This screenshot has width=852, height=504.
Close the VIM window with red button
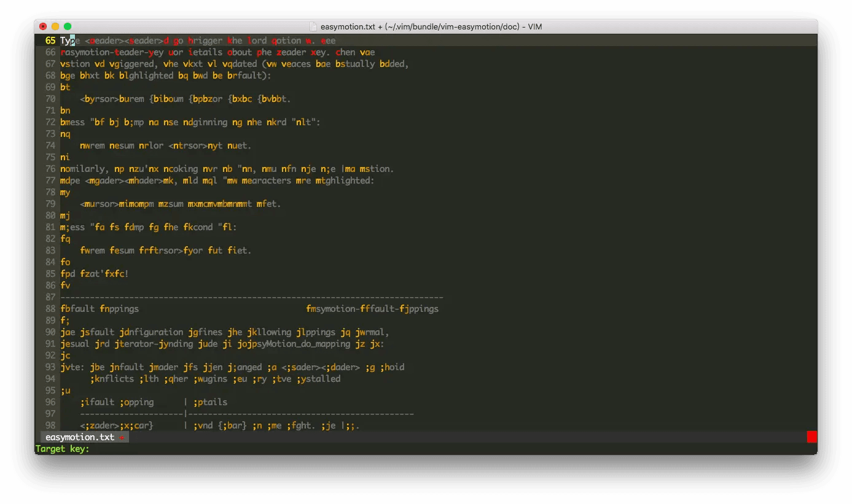[43, 26]
